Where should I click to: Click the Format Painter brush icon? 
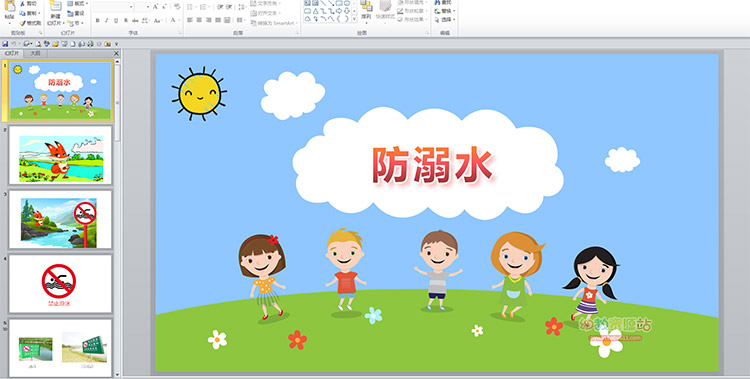pyautogui.click(x=22, y=23)
